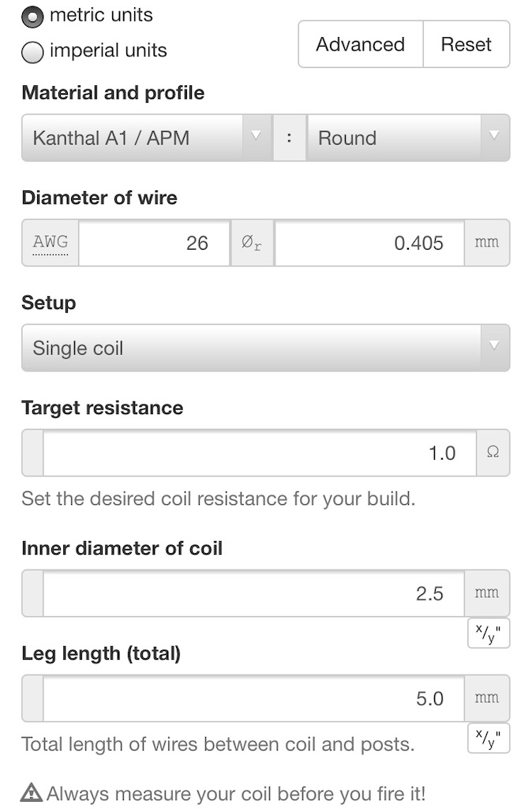Image resolution: width=532 pixels, height=809 pixels.
Task: Toggle the fraction inch button under inner diameter
Action: (x=488, y=633)
